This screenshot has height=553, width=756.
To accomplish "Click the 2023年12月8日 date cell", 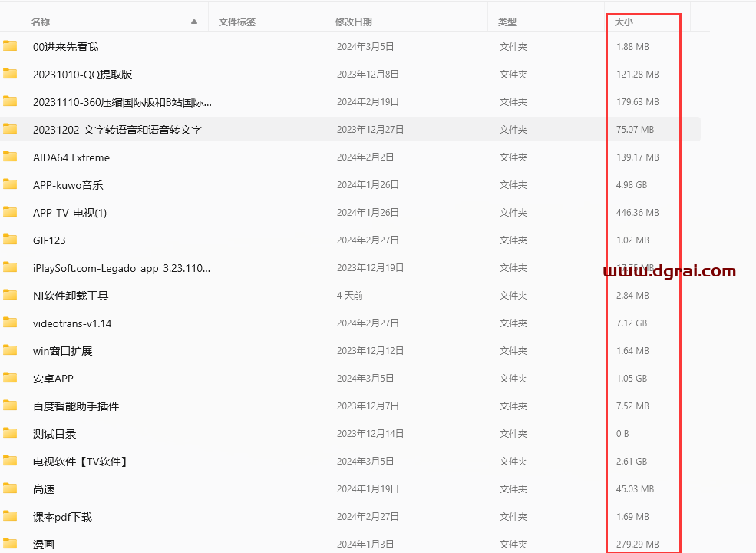I will point(368,75).
